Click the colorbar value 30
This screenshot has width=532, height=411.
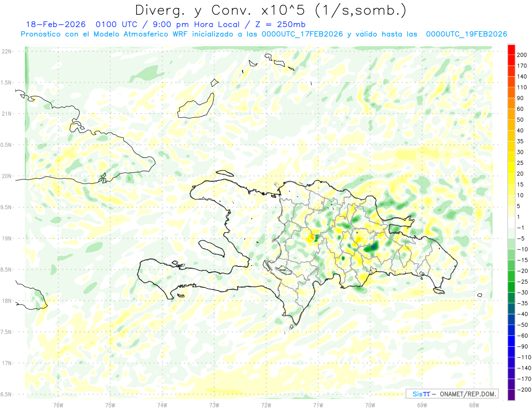[520, 152]
